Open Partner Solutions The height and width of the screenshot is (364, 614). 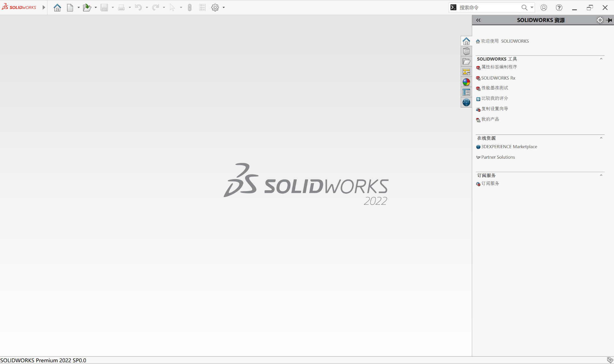pos(498,157)
